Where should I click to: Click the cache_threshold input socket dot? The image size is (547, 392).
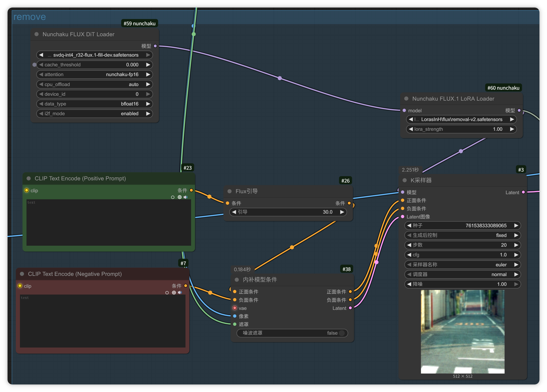coord(35,65)
